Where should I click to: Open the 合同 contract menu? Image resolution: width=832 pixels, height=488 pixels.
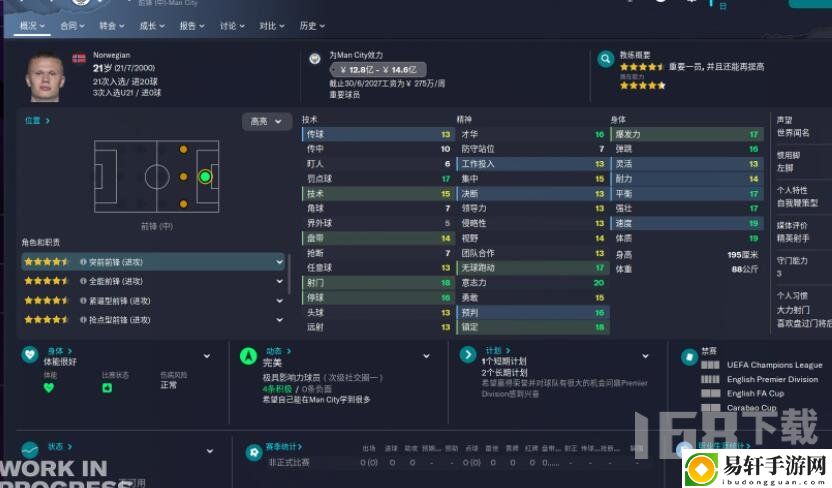click(72, 25)
